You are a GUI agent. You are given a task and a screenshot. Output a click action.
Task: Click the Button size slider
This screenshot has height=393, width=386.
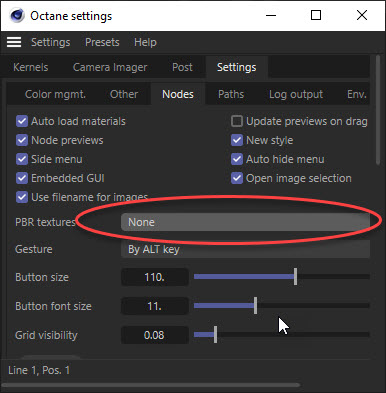282,277
